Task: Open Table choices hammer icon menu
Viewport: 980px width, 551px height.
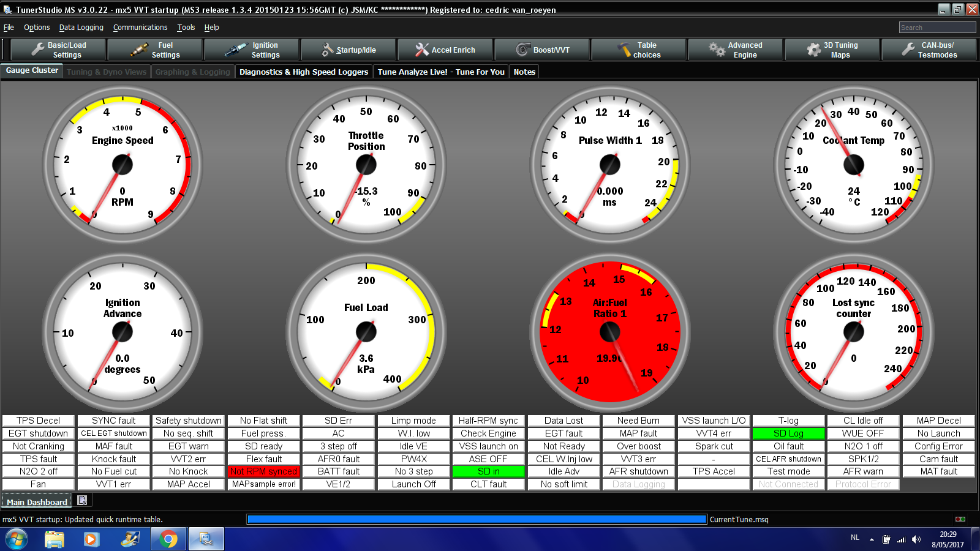Action: tap(639, 50)
